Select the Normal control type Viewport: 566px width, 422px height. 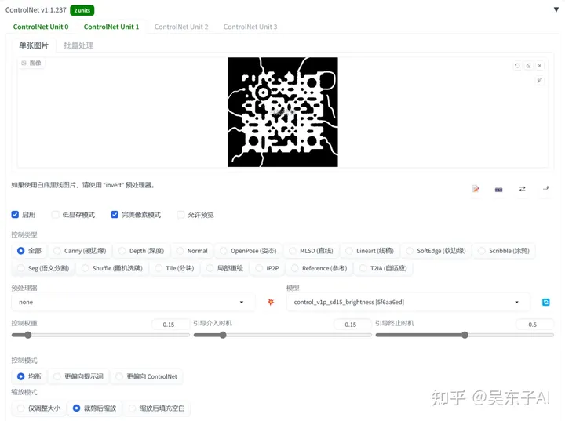tap(192, 251)
